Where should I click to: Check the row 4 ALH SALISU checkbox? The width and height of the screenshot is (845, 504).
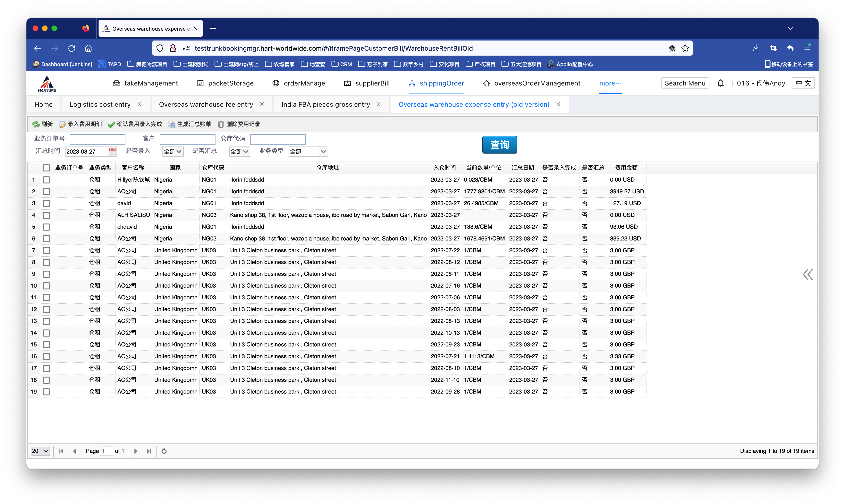point(47,215)
